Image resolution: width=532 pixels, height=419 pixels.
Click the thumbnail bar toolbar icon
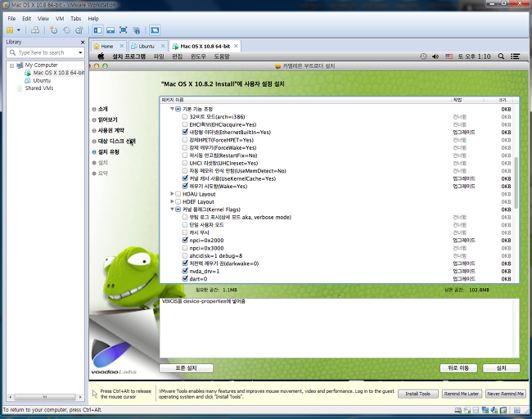pyautogui.click(x=110, y=30)
